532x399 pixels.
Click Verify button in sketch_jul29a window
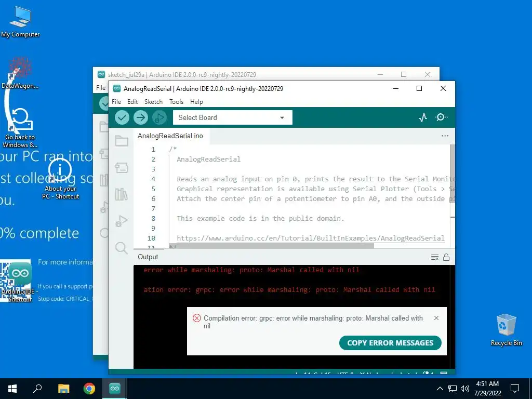click(x=104, y=103)
